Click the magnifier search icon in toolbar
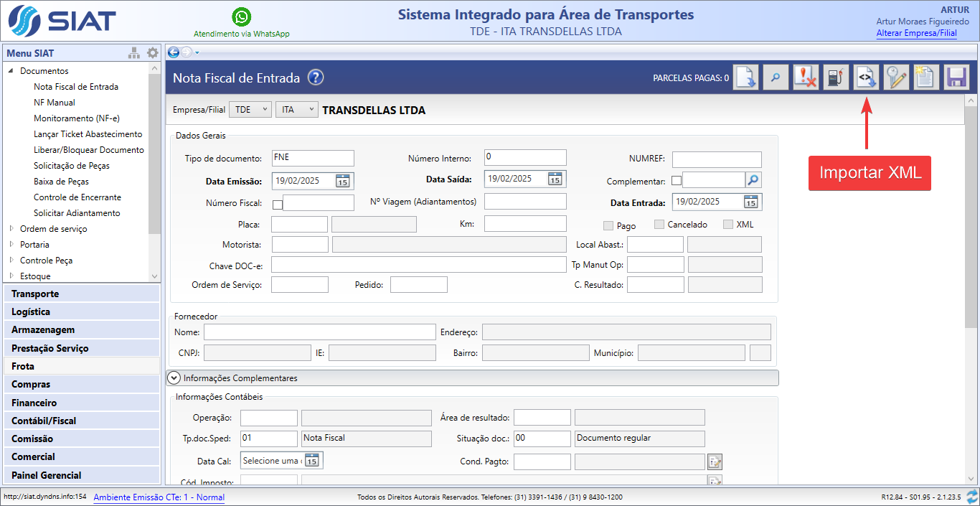Screen dimensions: 980x506 click(776, 78)
